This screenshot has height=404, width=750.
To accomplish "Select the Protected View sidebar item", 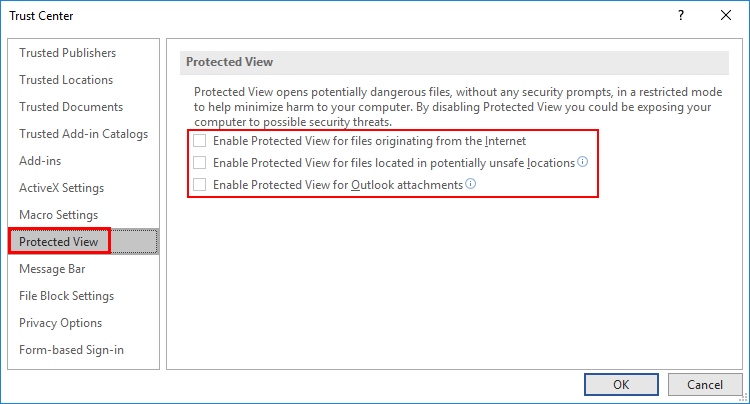I will 83,241.
